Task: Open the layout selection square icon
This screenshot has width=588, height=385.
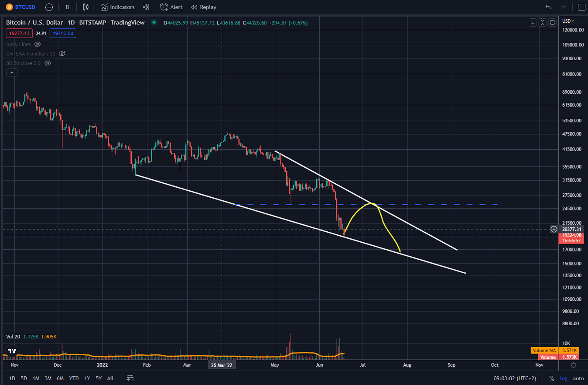Action: (581, 7)
